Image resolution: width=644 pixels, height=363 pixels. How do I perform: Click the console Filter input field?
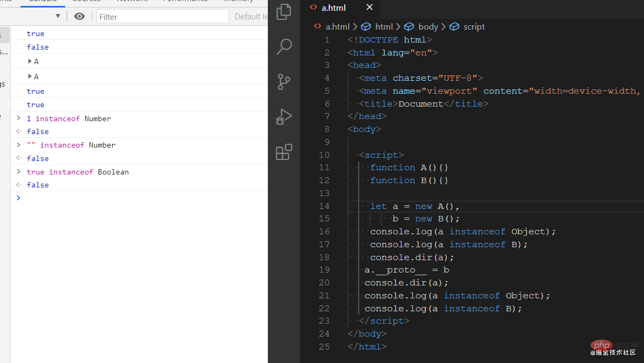tap(163, 17)
